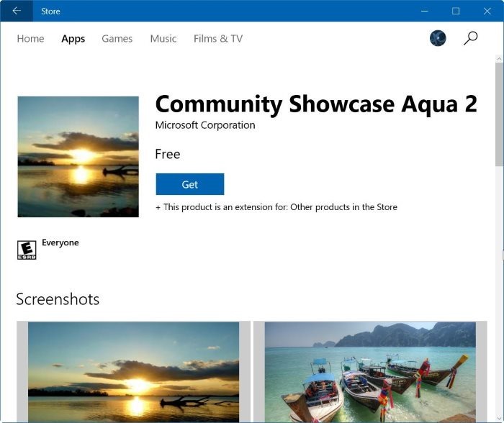The width and height of the screenshot is (504, 423).
Task: Click the Screenshots heading
Action: click(x=58, y=299)
